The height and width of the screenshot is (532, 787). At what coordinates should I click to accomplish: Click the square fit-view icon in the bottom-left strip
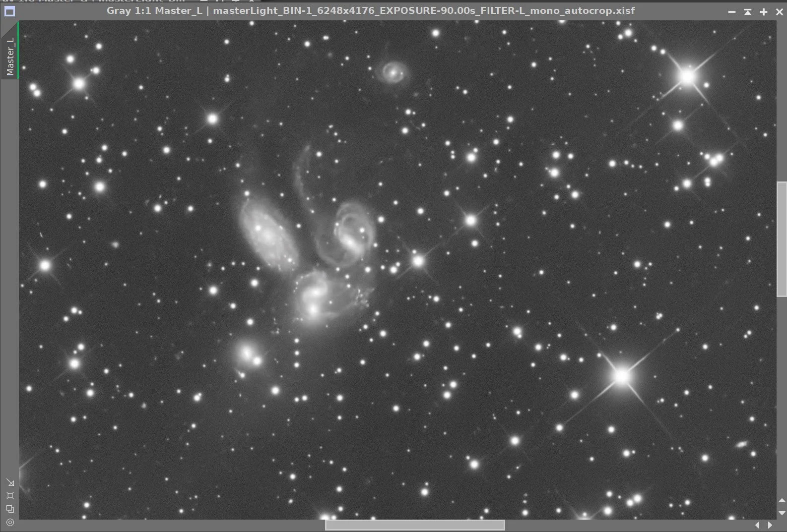coord(10,495)
